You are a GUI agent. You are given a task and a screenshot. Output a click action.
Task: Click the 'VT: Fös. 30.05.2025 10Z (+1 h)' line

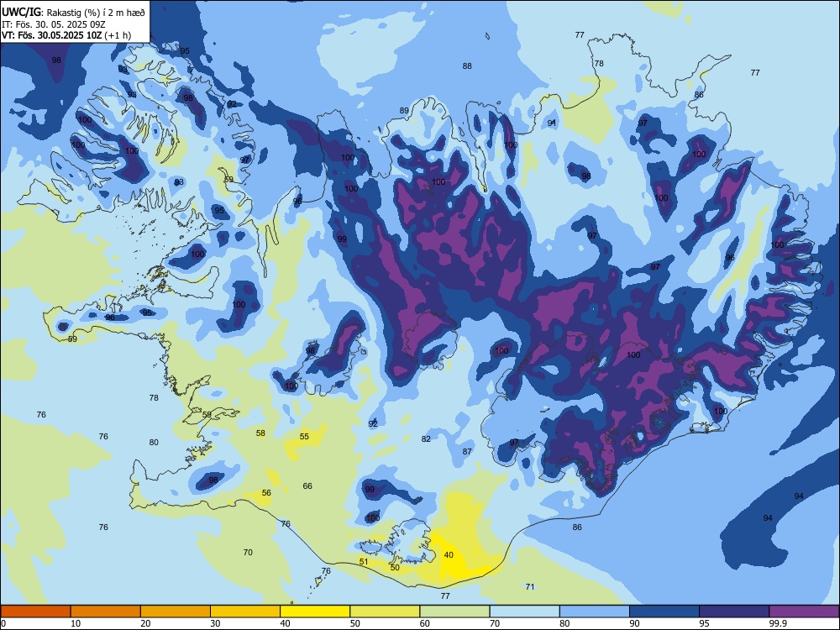(66, 35)
